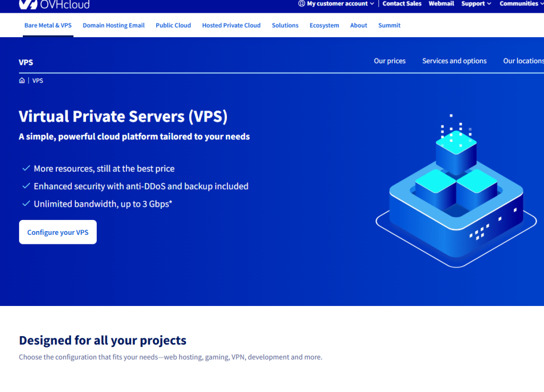The image size is (544, 392).
Task: Click the "Unlimited bandwidth, up to 3 Gbps" line
Action: pyautogui.click(x=103, y=204)
